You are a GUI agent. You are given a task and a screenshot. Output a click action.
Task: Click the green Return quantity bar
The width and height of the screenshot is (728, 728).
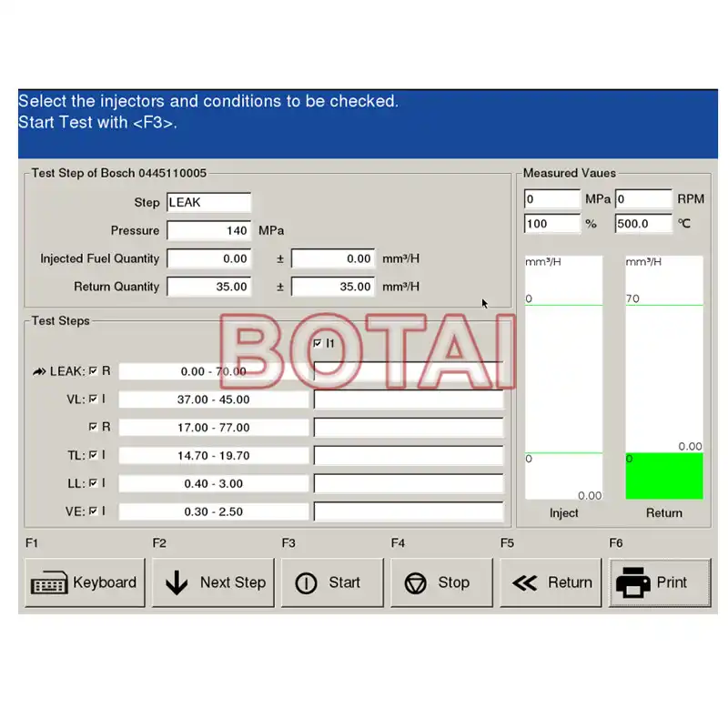664,476
